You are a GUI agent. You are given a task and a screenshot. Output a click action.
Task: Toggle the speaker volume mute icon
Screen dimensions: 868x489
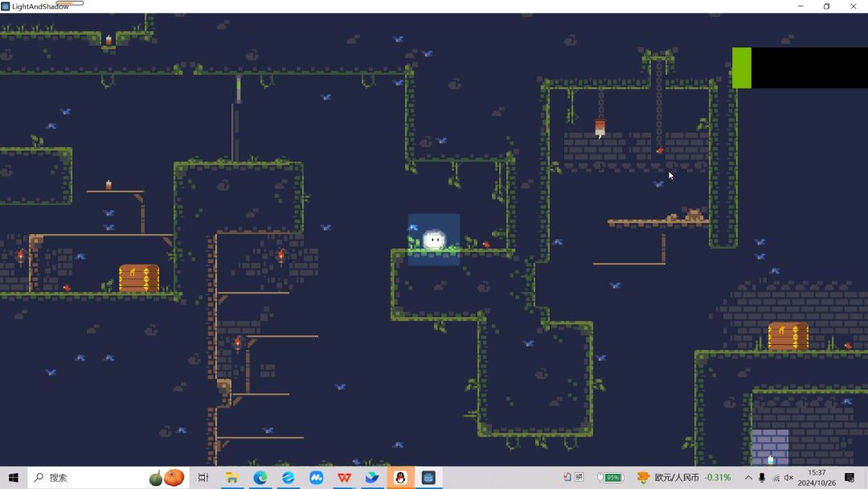tap(789, 478)
